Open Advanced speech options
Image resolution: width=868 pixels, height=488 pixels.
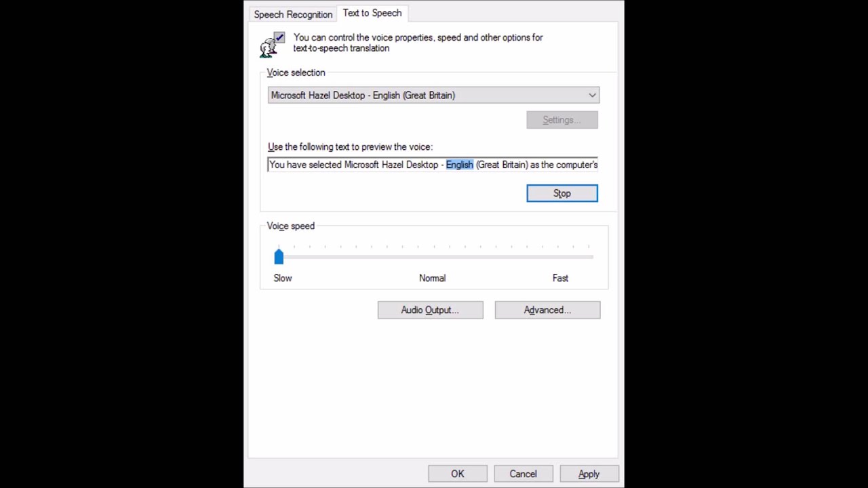coord(547,310)
